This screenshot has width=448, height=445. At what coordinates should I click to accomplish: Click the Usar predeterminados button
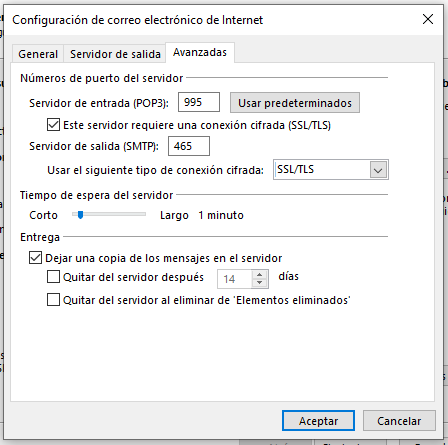295,103
